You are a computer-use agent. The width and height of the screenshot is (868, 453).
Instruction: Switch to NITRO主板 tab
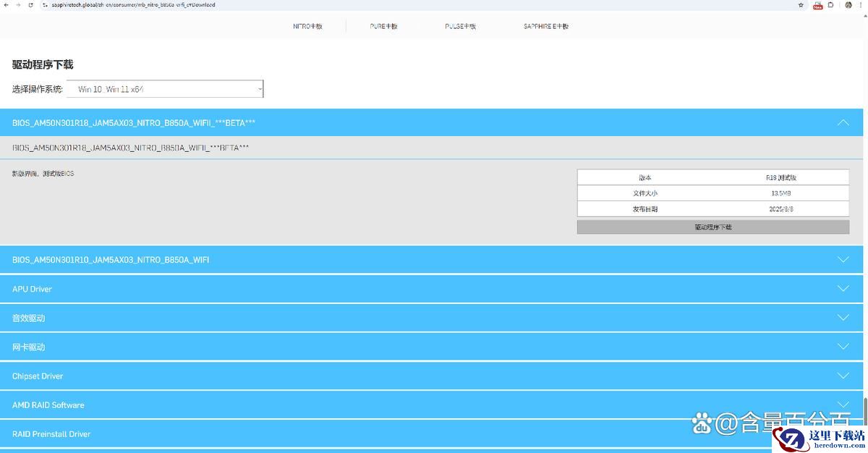tap(307, 26)
